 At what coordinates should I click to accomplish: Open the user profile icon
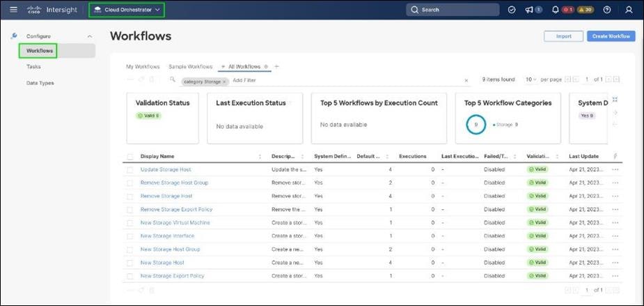(629, 10)
